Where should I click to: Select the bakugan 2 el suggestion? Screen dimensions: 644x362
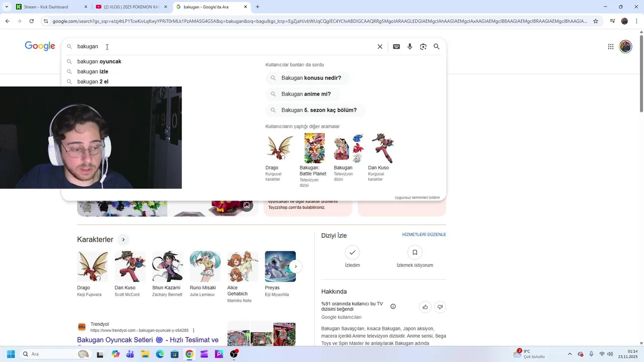(x=93, y=81)
